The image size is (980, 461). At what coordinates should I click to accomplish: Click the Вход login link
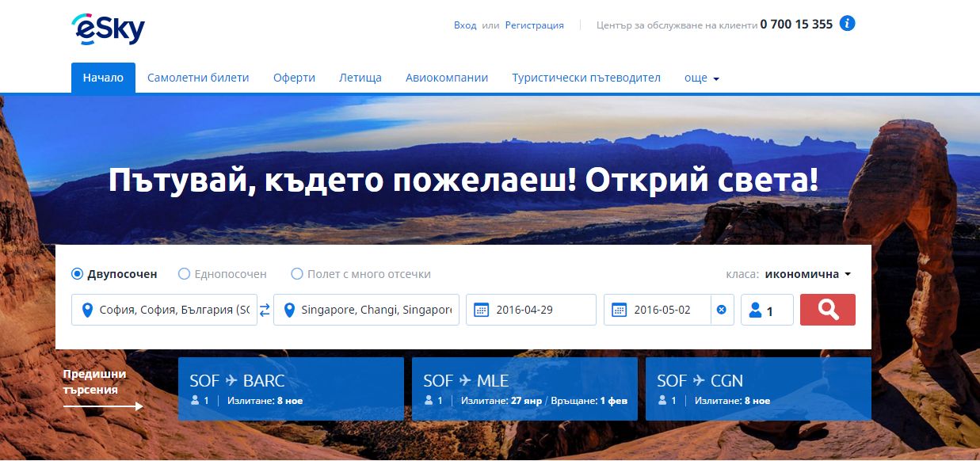click(465, 25)
